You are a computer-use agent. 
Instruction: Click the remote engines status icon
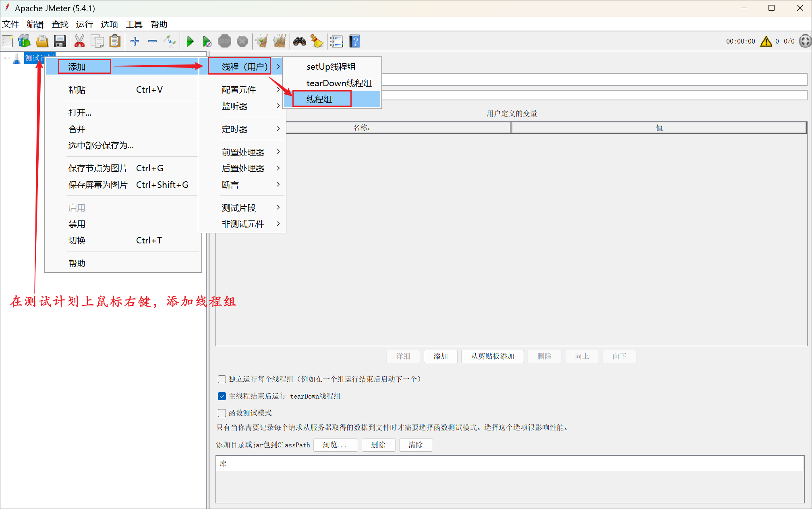(804, 41)
